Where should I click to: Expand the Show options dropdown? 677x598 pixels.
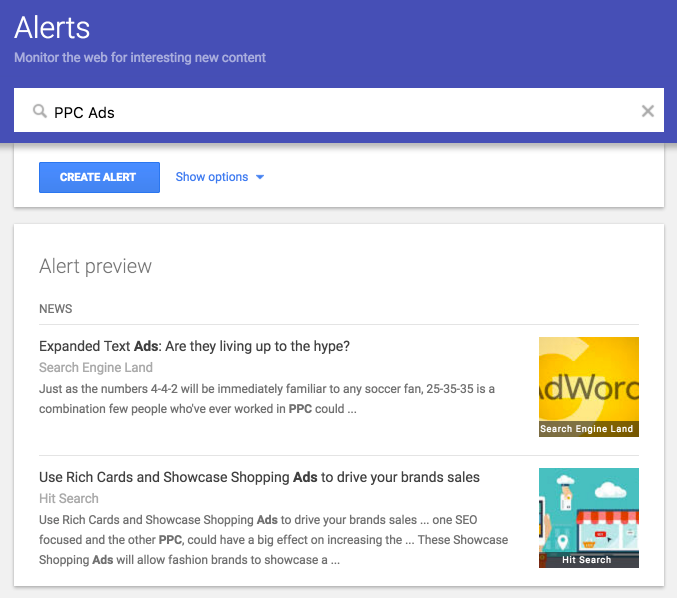click(x=220, y=177)
